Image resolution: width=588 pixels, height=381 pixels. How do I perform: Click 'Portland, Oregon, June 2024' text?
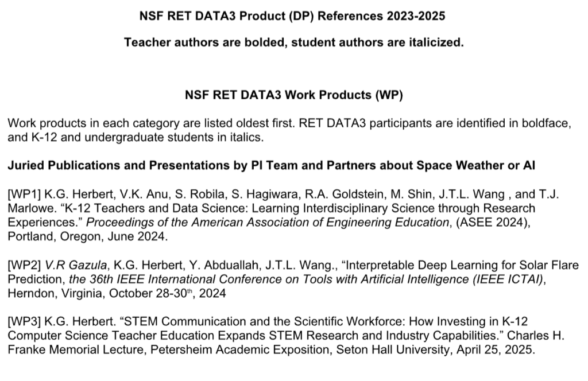tap(70, 236)
